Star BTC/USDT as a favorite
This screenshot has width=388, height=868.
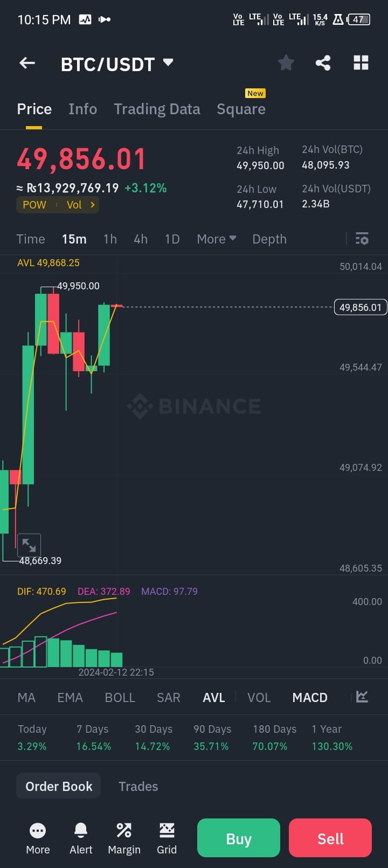pyautogui.click(x=286, y=63)
